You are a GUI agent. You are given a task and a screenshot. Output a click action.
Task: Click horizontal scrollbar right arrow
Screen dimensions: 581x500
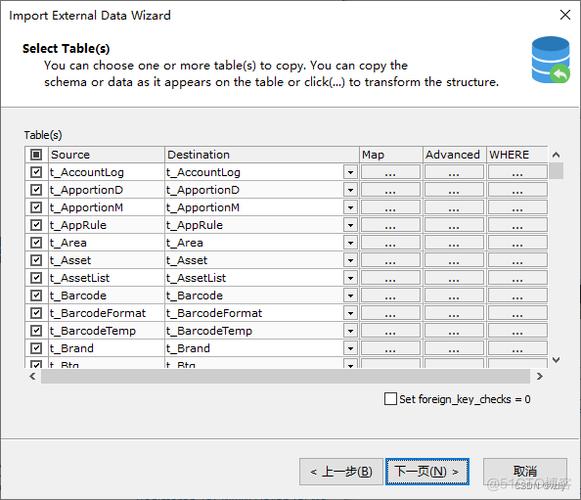point(540,376)
